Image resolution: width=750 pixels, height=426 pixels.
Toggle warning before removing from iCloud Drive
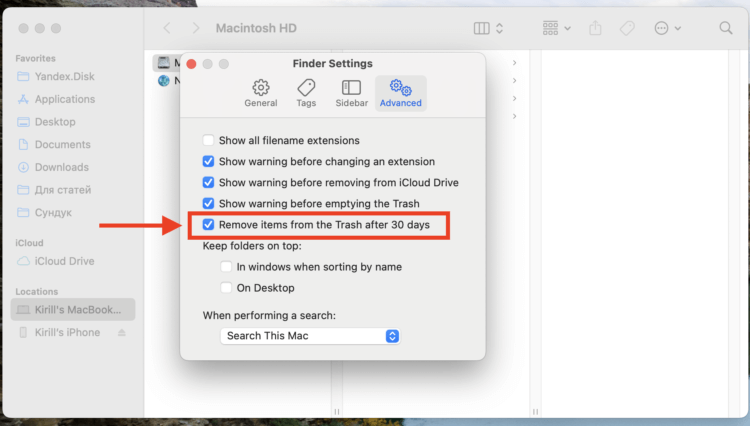(208, 183)
